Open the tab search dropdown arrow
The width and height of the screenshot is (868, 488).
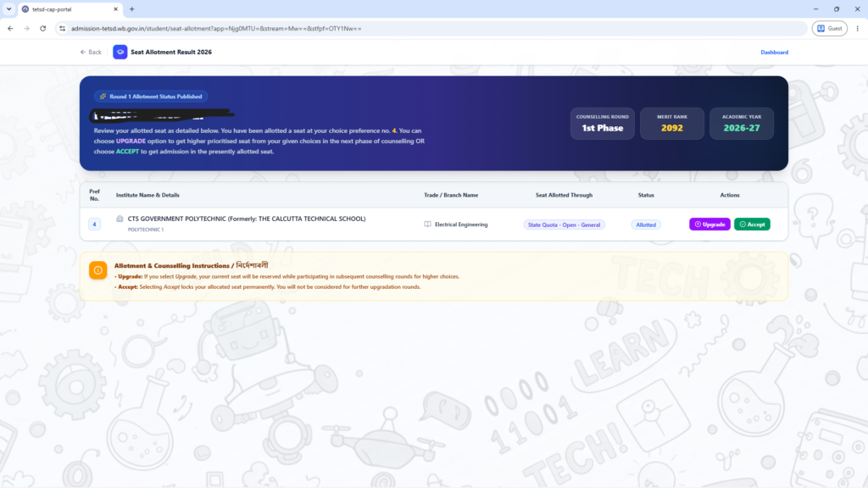pos(8,8)
